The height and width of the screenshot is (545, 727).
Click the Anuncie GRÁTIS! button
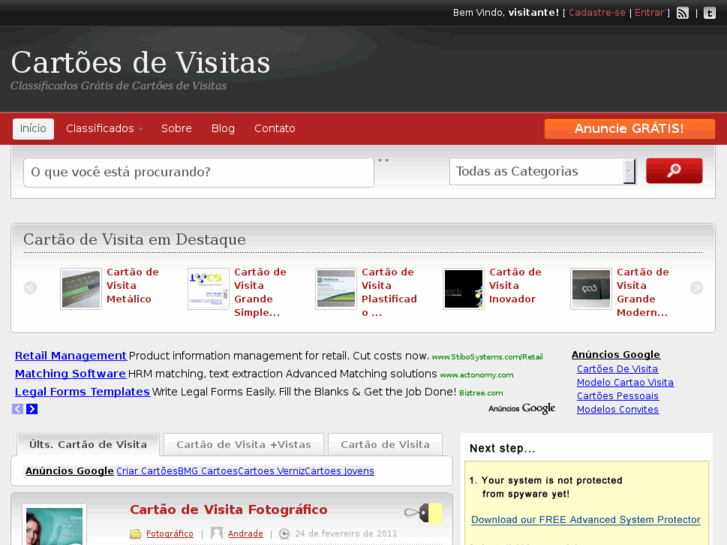coord(629,128)
